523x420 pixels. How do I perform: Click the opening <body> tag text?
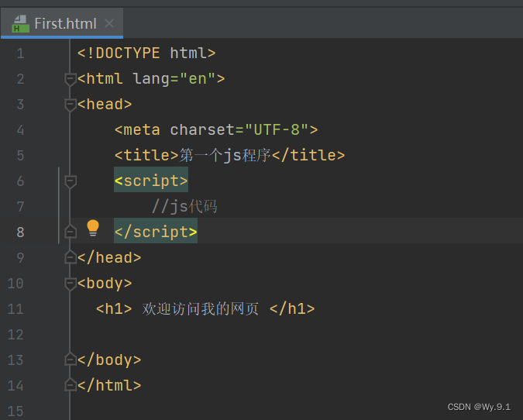tap(105, 284)
